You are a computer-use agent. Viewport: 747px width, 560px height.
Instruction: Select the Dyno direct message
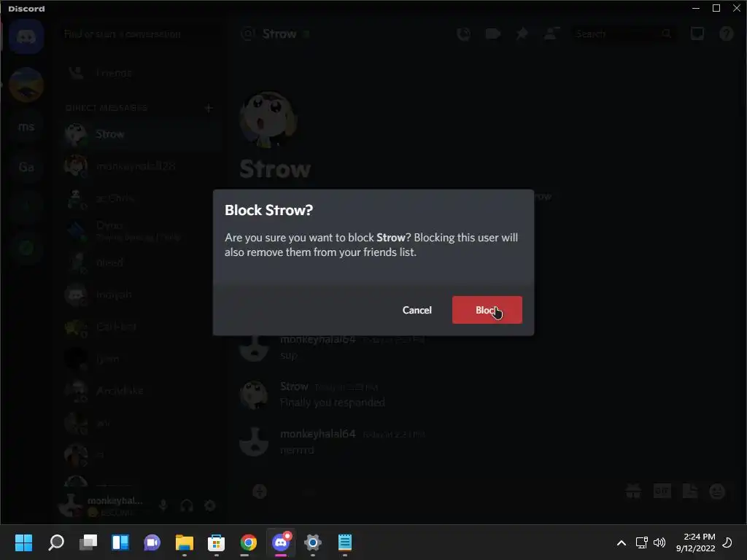click(x=142, y=230)
